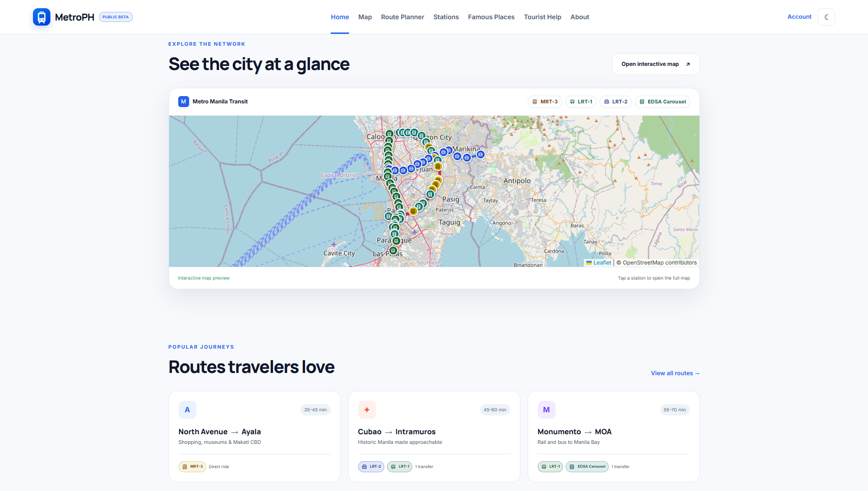Click the '55–70 min' duration label

tap(675, 410)
